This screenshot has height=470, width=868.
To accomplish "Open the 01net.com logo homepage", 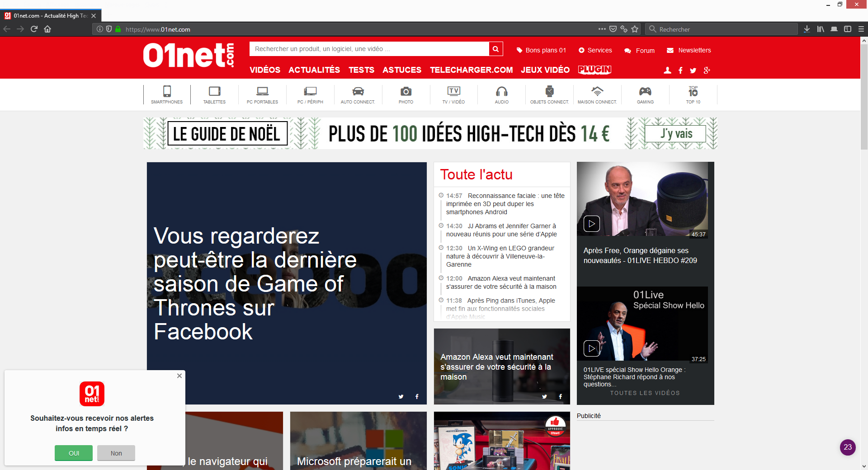I will [189, 55].
